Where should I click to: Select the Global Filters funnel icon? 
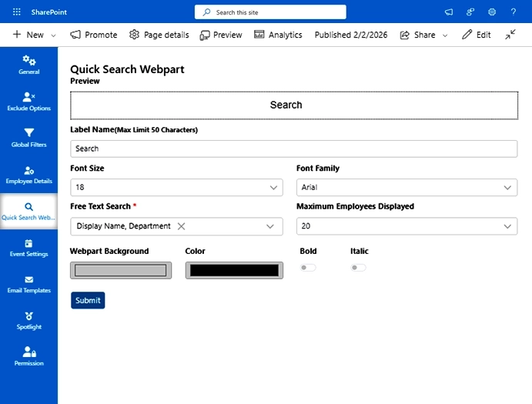(28, 132)
